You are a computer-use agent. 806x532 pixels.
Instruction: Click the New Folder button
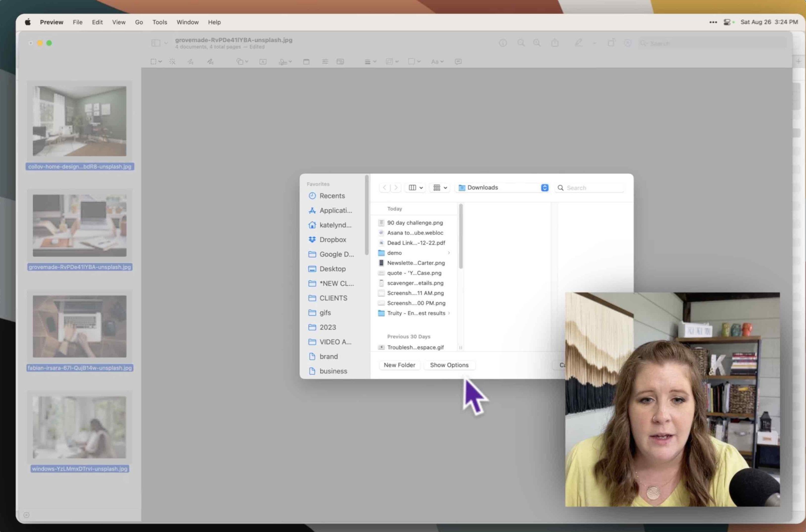click(399, 365)
